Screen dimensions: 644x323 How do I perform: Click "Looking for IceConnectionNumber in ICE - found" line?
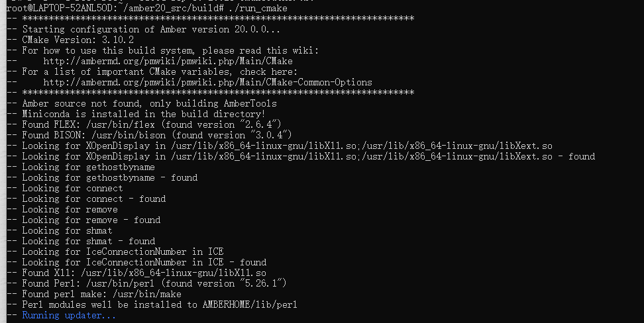[x=144, y=262]
